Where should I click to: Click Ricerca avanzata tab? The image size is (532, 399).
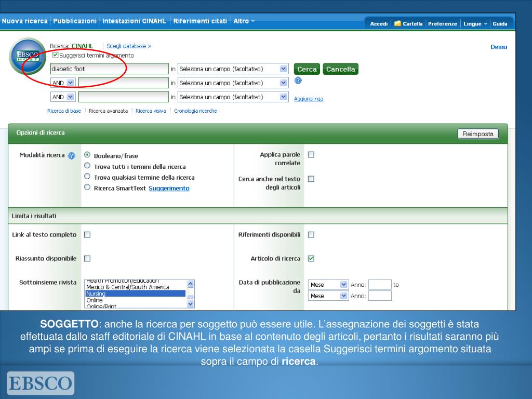(108, 111)
